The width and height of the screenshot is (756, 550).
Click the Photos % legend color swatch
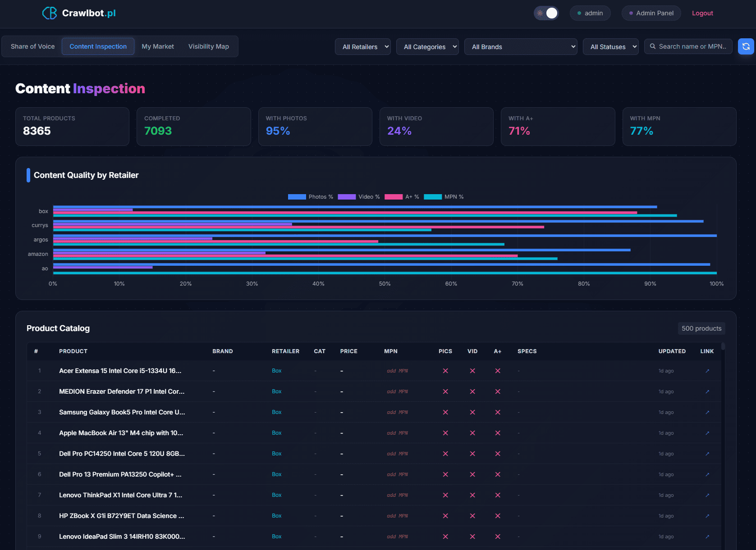tap(297, 197)
